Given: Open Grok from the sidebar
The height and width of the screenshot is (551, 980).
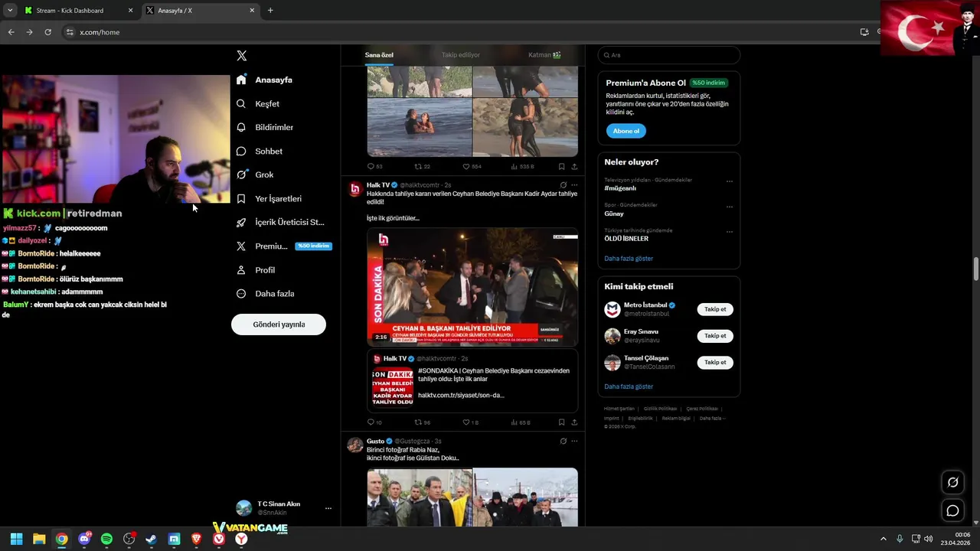Looking at the screenshot, I should (255, 175).
